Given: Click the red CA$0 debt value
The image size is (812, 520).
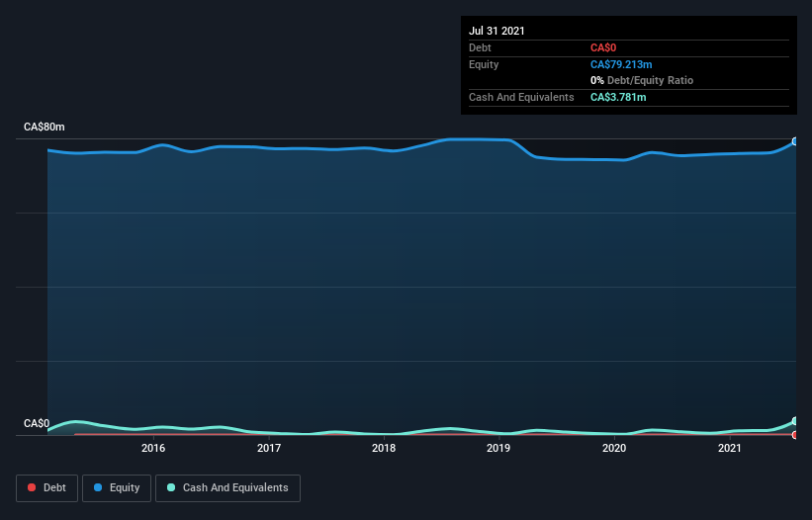Looking at the screenshot, I should 603,48.
